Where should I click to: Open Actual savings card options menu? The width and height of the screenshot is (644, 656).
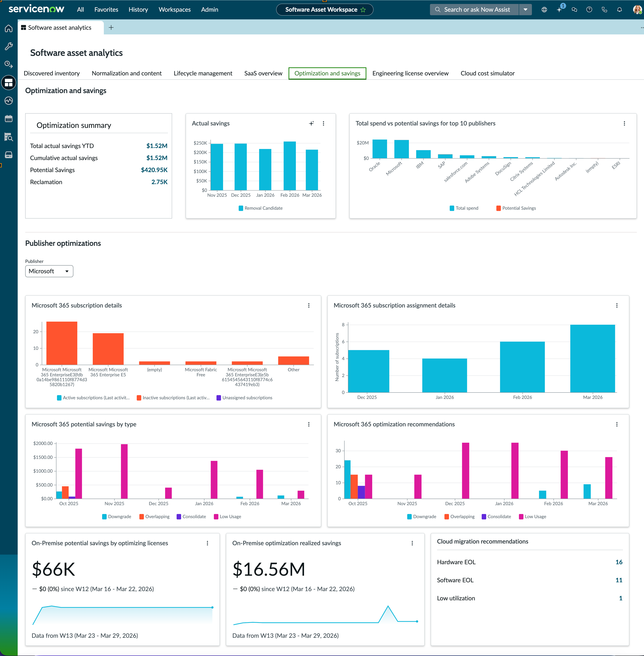coord(323,123)
